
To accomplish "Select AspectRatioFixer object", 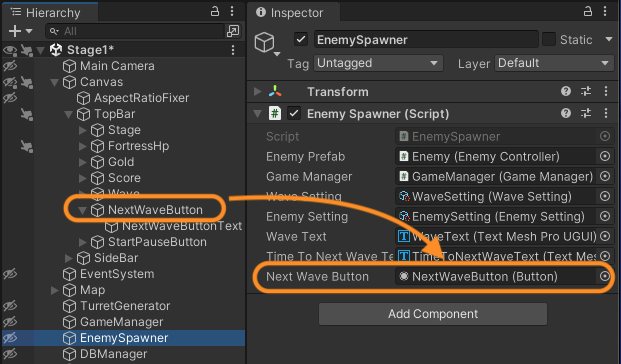I will tap(141, 98).
